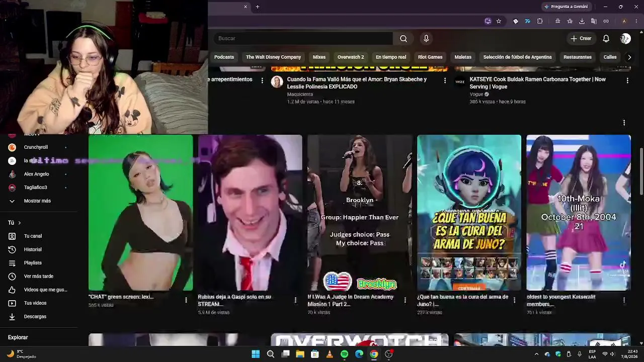644x362 pixels.
Task: Open options for Rubius deja a Gaspi short
Action: [295, 300]
